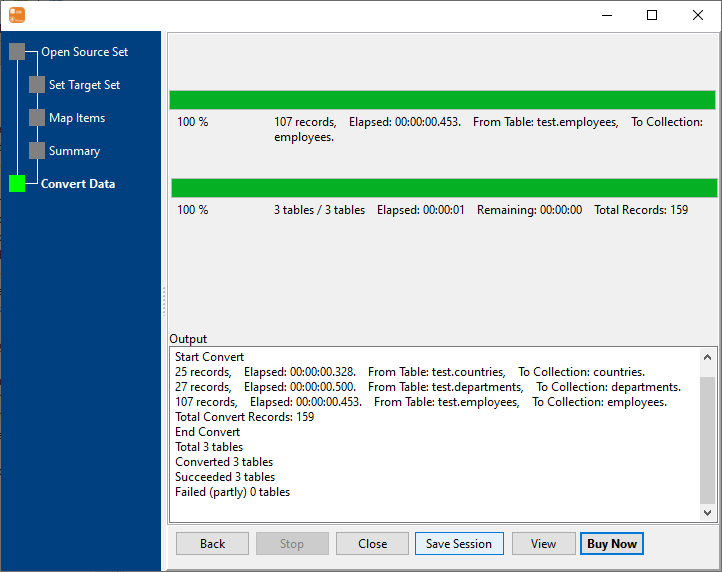722x572 pixels.
Task: Click the Save Session button
Action: click(458, 544)
